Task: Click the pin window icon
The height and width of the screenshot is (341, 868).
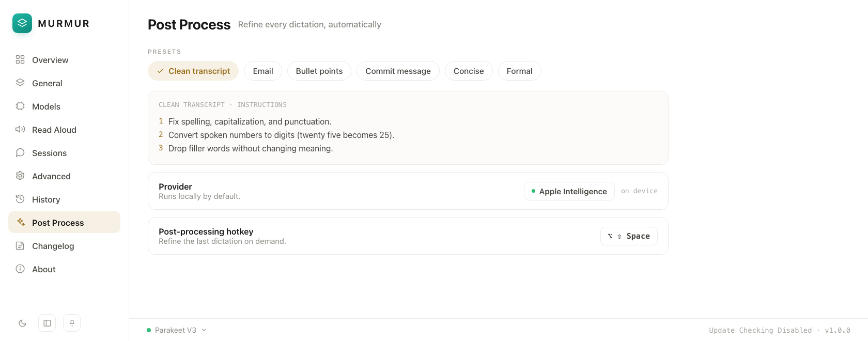Action: pos(72,323)
